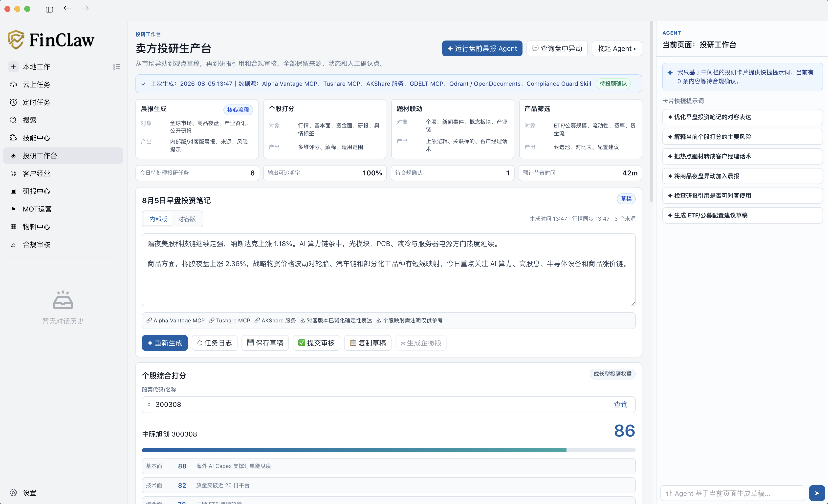Image resolution: width=828 pixels, height=504 pixels.
Task: Open 设置 gear icon
Action: pyautogui.click(x=13, y=493)
